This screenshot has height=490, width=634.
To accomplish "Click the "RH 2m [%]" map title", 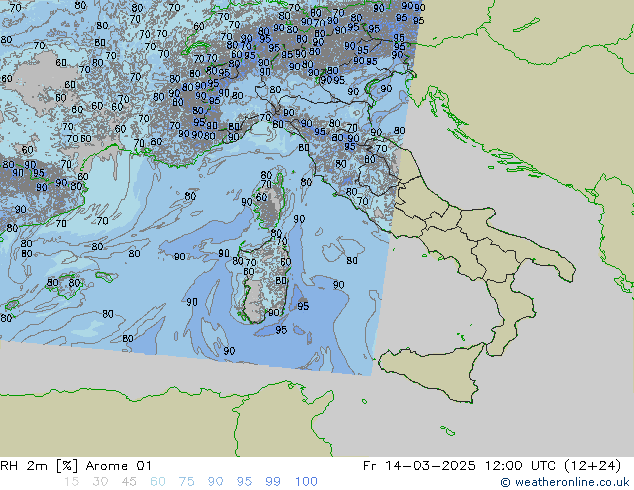I will (39, 466).
